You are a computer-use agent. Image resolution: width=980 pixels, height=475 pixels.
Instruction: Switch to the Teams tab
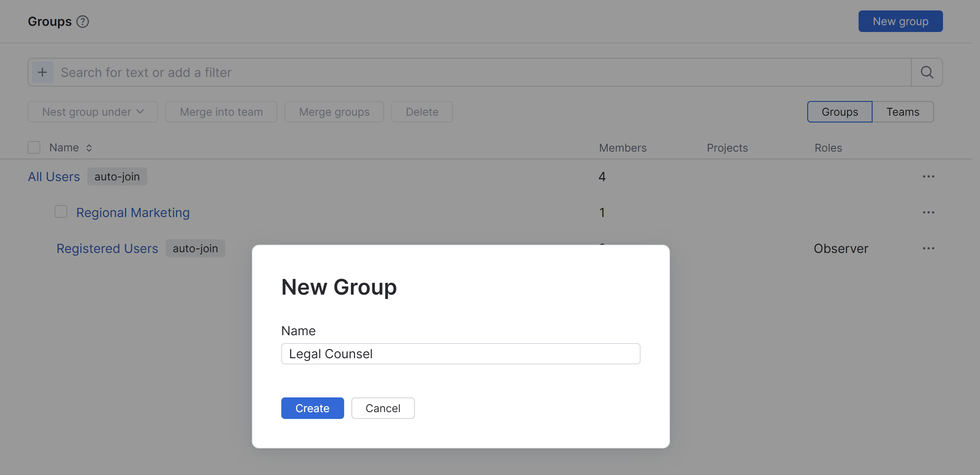tap(902, 111)
